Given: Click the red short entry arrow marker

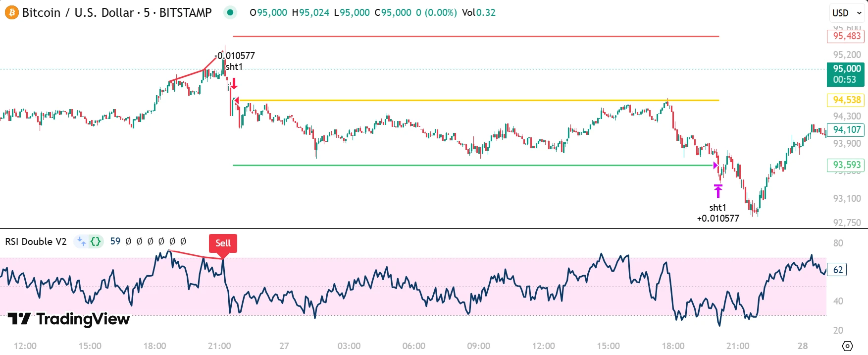Looking at the screenshot, I should click(x=234, y=83).
